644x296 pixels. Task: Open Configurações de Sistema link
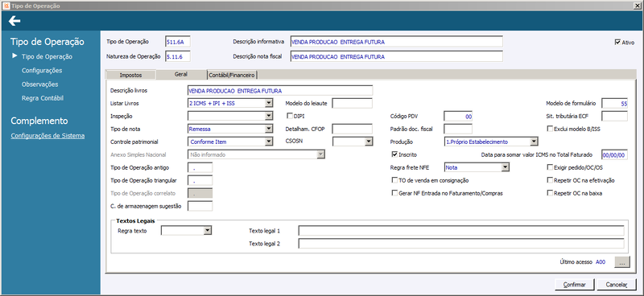(47, 136)
